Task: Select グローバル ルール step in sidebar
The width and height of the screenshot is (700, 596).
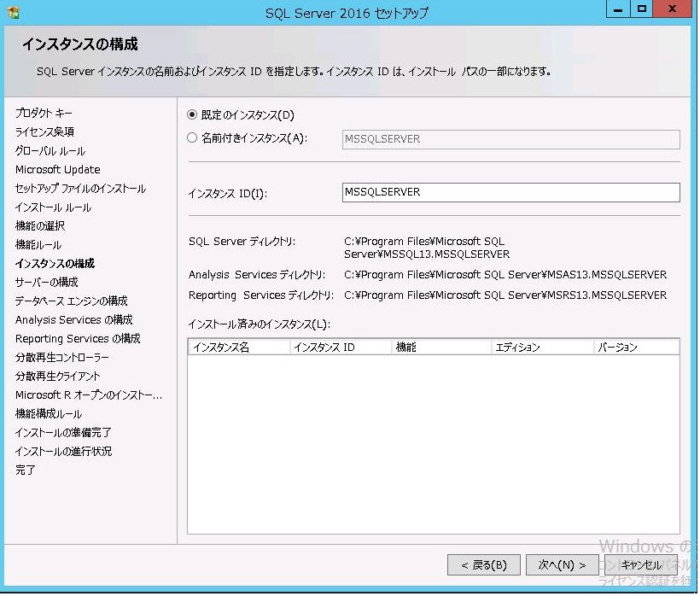Action: click(x=50, y=151)
